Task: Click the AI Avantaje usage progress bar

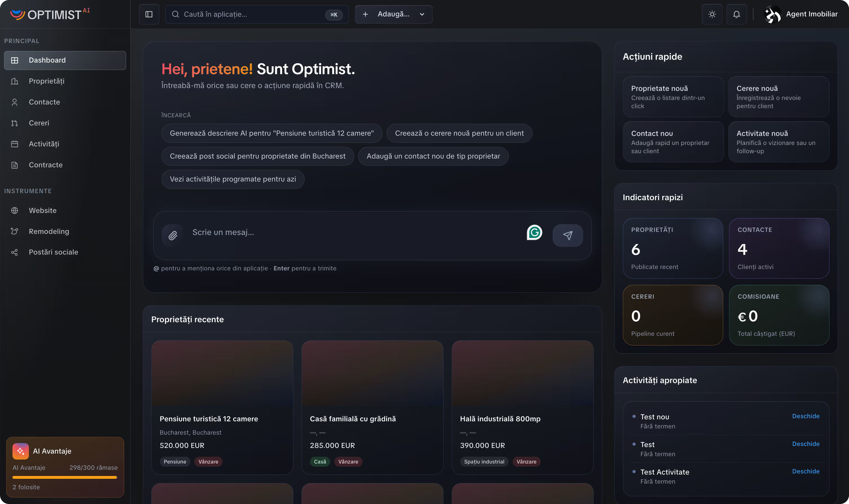Action: [x=65, y=477]
